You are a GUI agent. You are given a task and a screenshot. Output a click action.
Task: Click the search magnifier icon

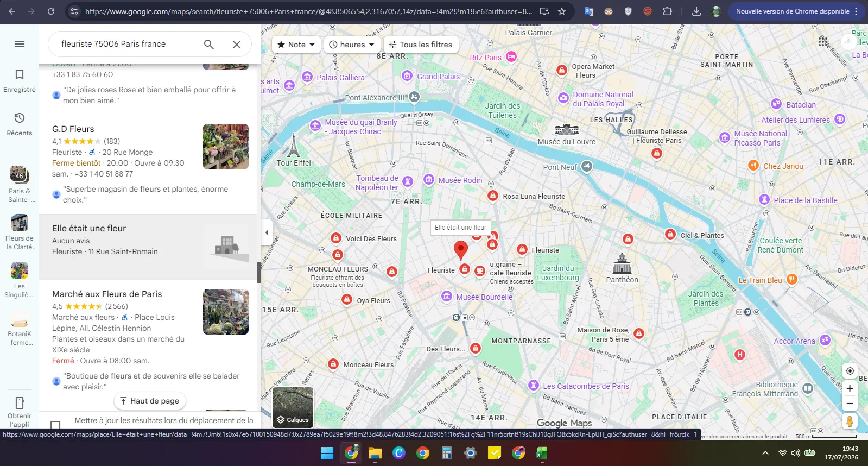(208, 44)
